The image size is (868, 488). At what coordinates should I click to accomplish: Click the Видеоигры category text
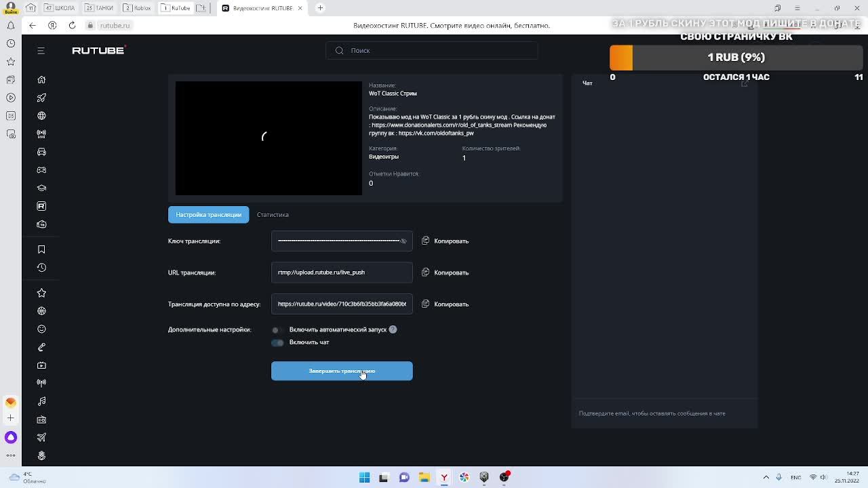pos(384,157)
